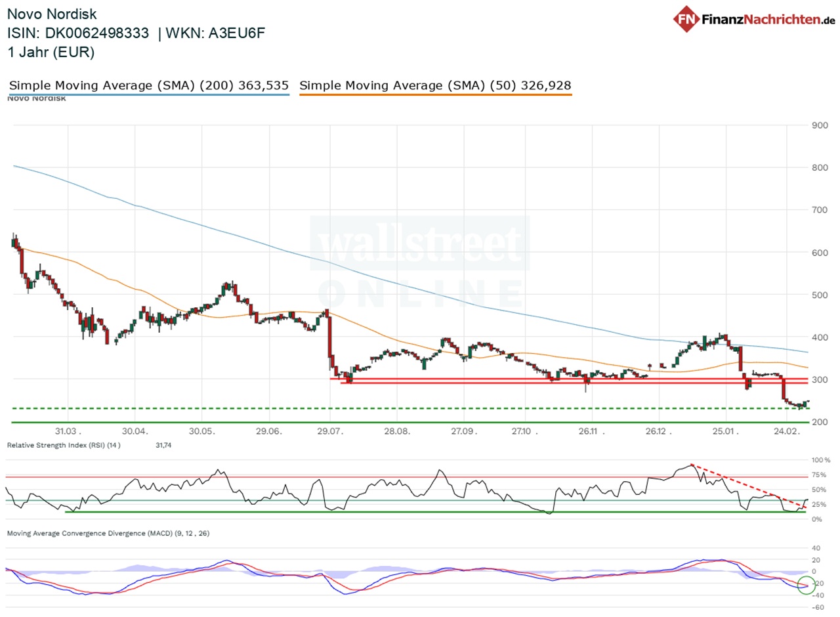Expand the RSI (14) indicator settings
The width and height of the screenshot is (840, 617).
point(62,445)
